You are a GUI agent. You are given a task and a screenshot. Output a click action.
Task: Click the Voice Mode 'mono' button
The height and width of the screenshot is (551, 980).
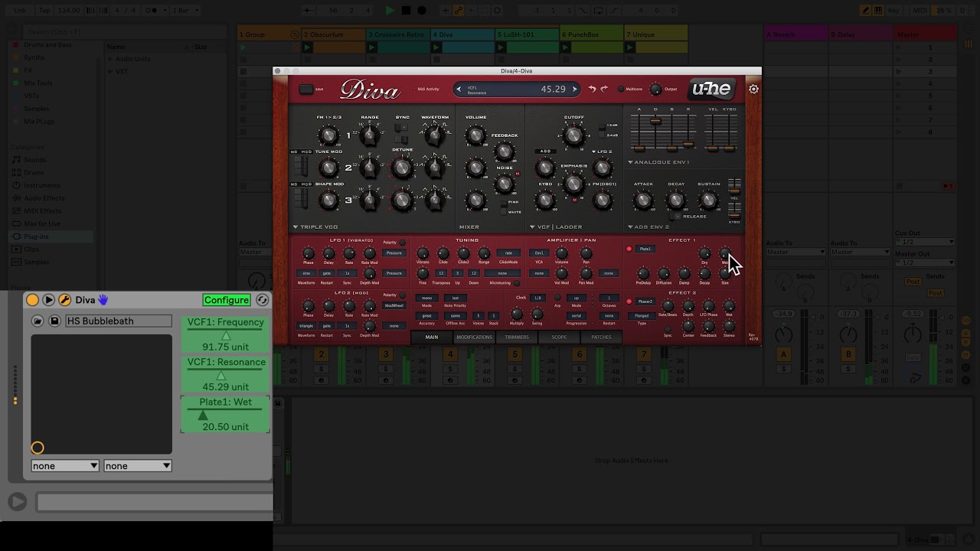(426, 298)
